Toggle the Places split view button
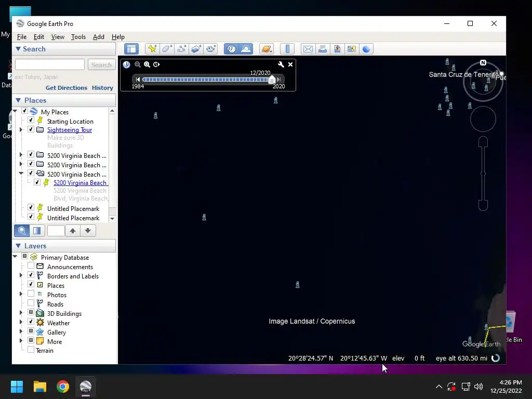532x399 pixels. [x=37, y=231]
